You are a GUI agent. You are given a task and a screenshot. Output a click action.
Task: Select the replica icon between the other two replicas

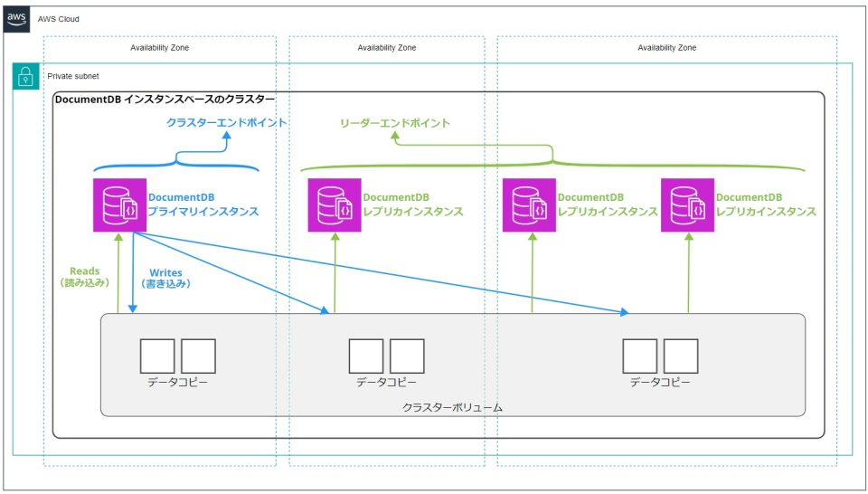(x=529, y=204)
